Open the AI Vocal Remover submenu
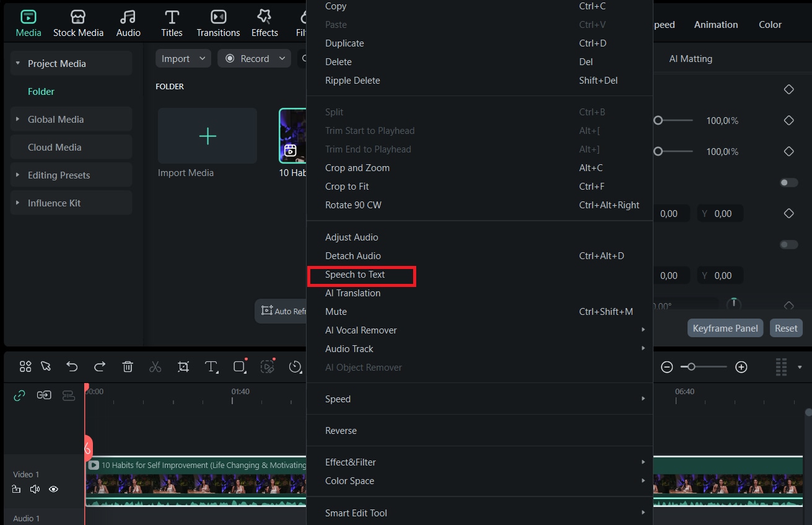812x525 pixels. pyautogui.click(x=480, y=330)
